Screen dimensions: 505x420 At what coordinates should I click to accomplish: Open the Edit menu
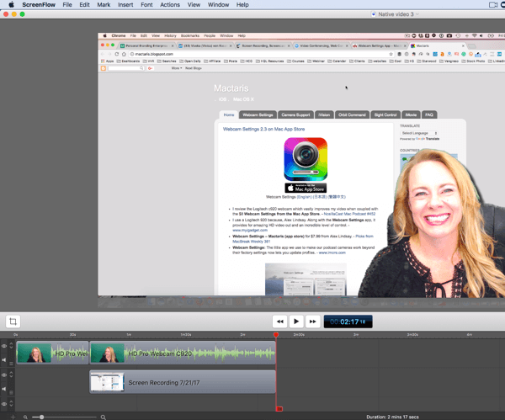pos(84,5)
